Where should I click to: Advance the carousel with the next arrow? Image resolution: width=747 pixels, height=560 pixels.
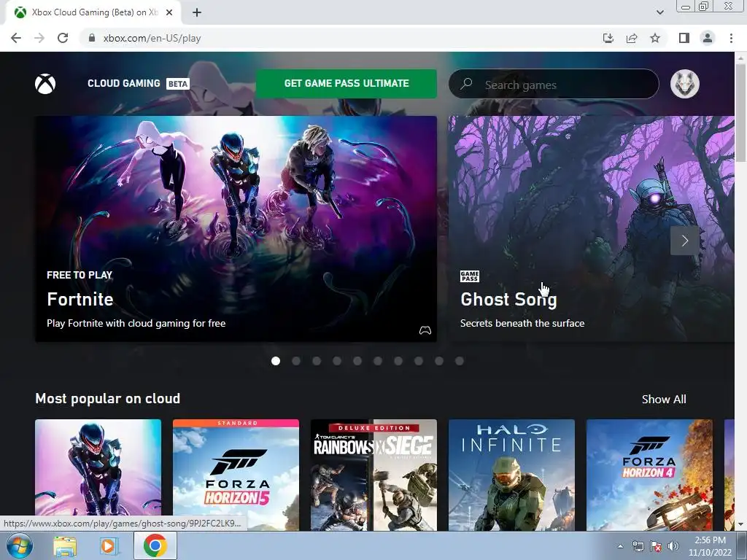point(684,241)
